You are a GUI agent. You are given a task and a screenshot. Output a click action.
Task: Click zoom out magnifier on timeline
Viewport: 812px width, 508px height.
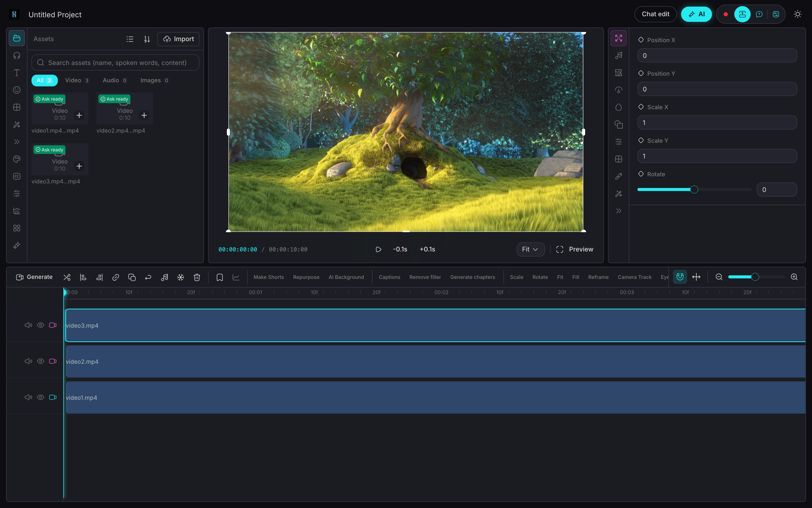click(719, 277)
